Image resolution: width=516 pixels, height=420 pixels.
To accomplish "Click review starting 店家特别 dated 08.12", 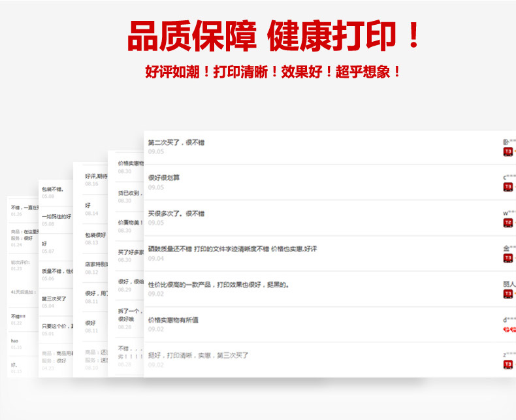I will tap(96, 265).
